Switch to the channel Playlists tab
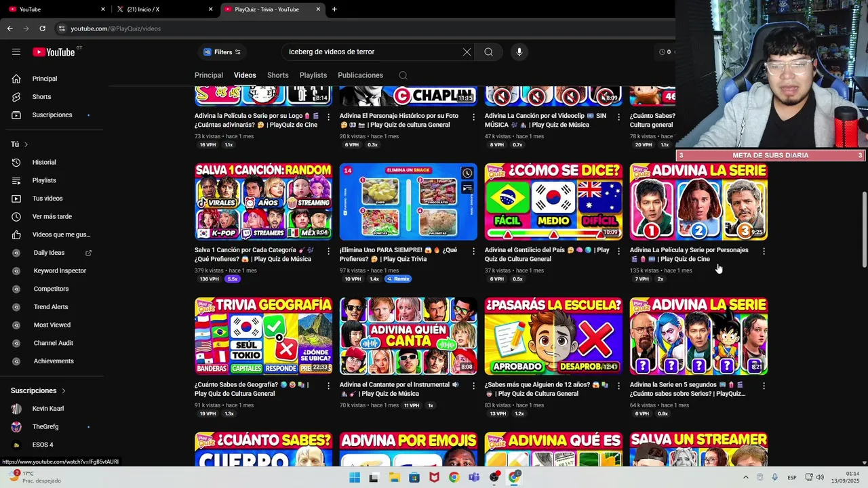868x488 pixels. 313,75
